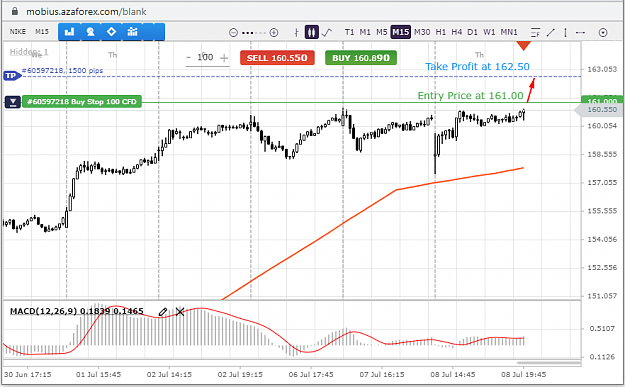Click the 30 Jun 17:15 time label

pos(28,375)
